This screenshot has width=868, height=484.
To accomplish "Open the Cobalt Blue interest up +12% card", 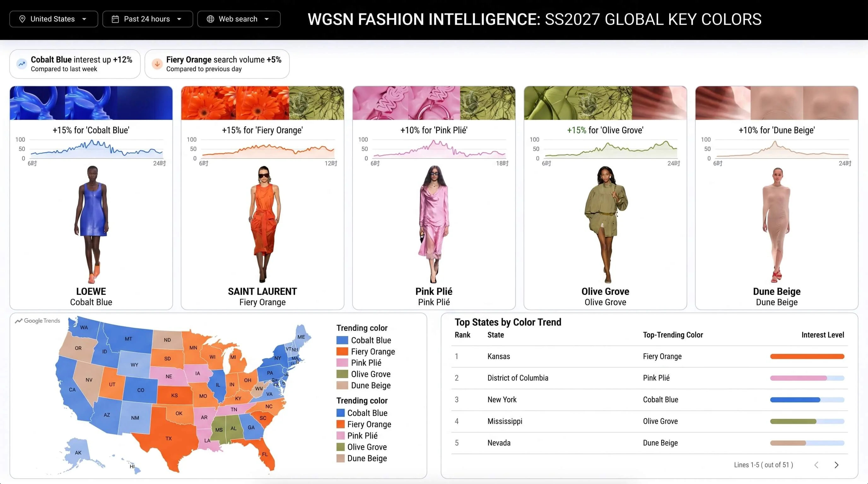I will click(x=75, y=64).
